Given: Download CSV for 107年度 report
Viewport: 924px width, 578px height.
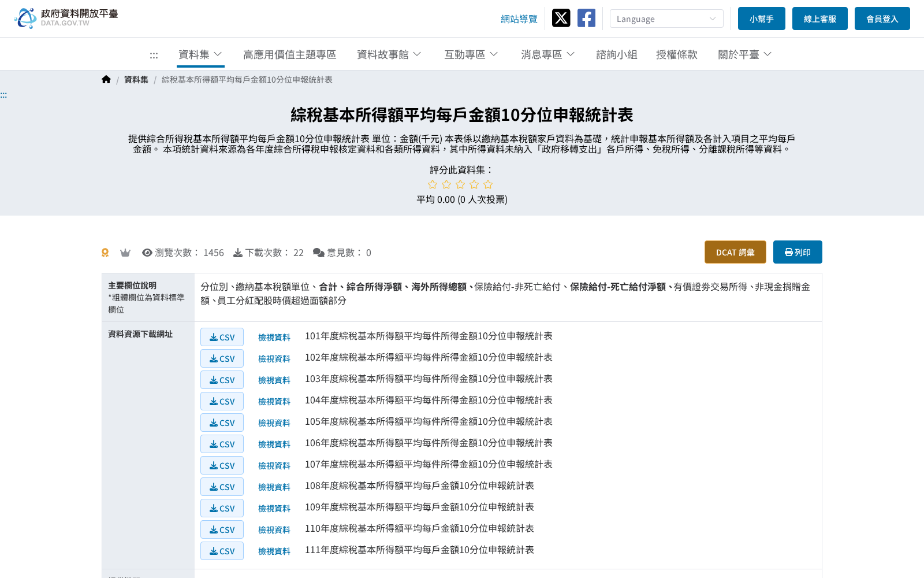Looking at the screenshot, I should (x=222, y=465).
